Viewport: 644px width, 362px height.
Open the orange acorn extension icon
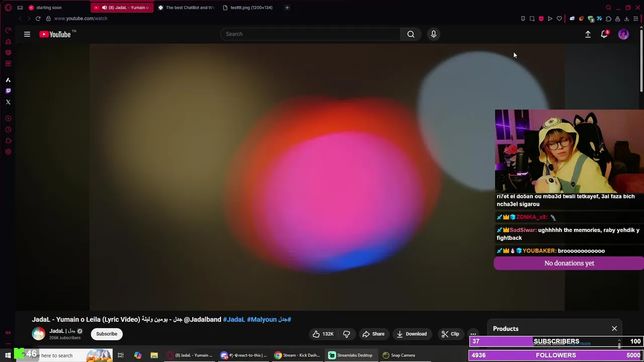(581, 19)
